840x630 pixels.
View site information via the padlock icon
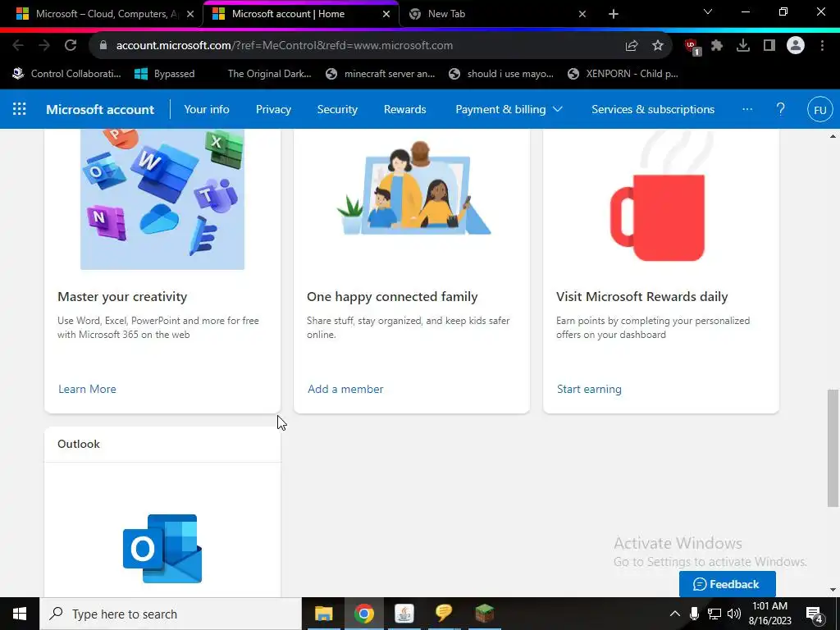[x=103, y=46]
